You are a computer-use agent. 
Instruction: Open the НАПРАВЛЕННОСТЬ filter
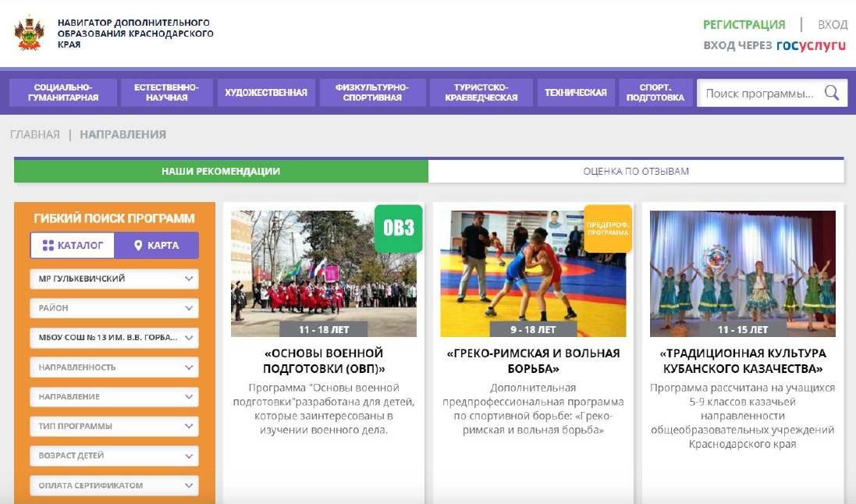point(114,367)
